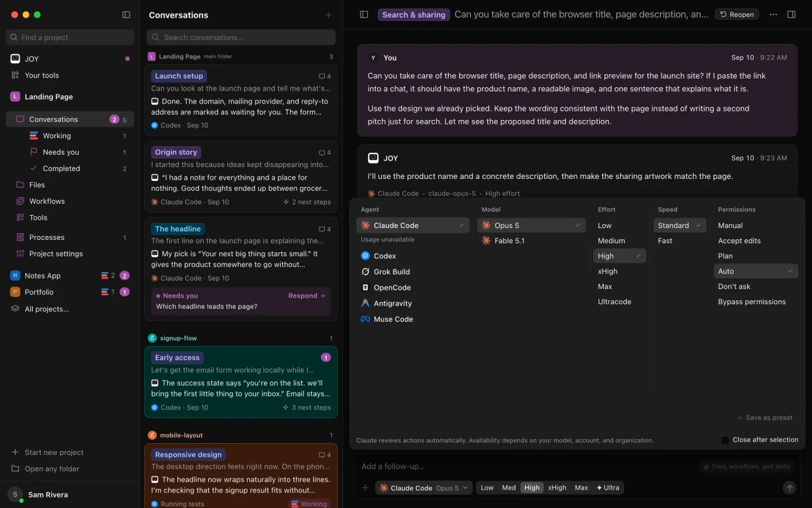
Task: Open Your tools in sidebar
Action: [x=69, y=75]
